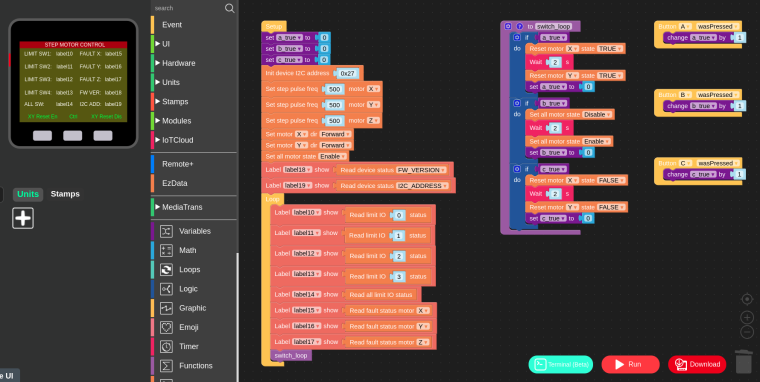This screenshot has height=382, width=760.
Task: Open the I2C_ADDRESS status dropdown
Action: click(x=422, y=186)
